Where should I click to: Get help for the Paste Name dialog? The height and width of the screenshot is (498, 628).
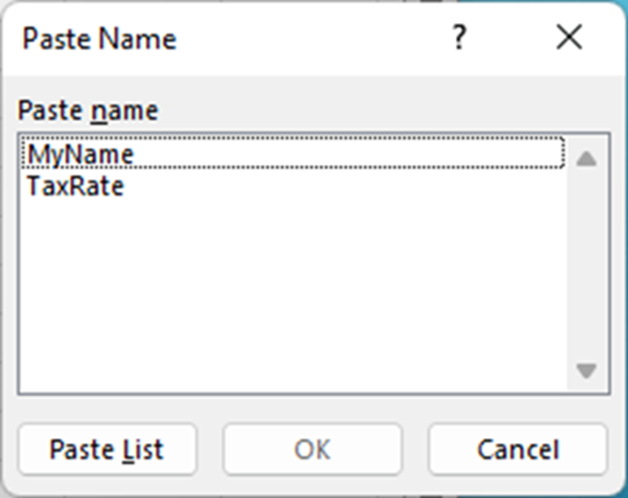(x=459, y=38)
